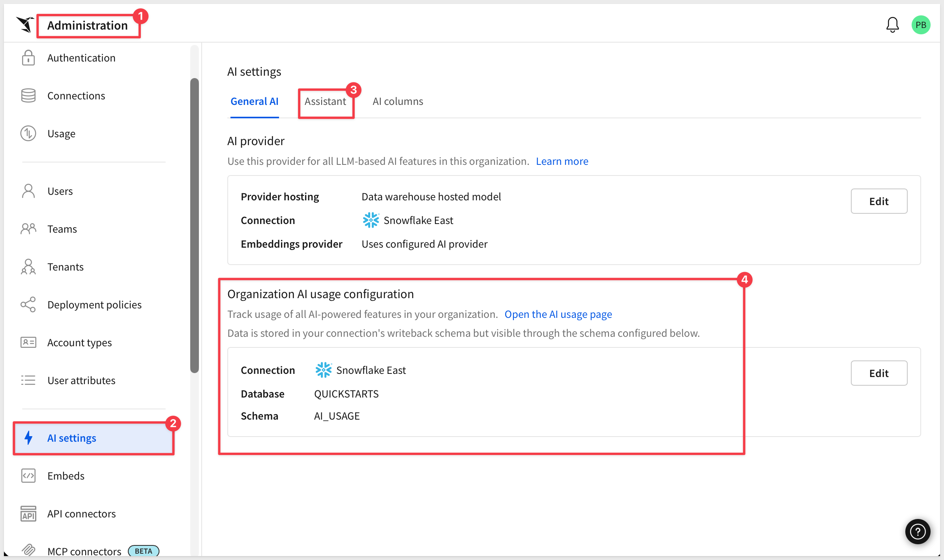Image resolution: width=944 pixels, height=560 pixels.
Task: Click the Deployment policies share icon
Action: point(28,305)
